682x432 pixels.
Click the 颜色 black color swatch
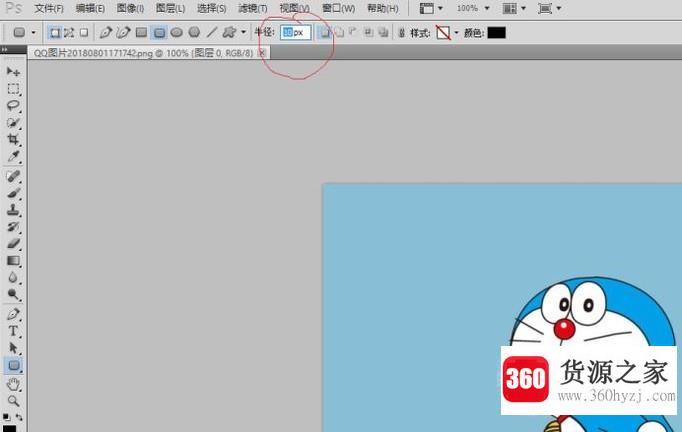tap(497, 33)
